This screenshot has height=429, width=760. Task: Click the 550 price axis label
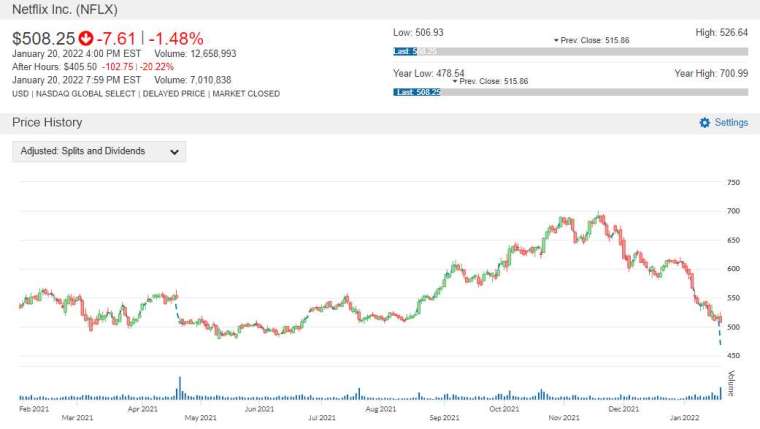coord(733,298)
